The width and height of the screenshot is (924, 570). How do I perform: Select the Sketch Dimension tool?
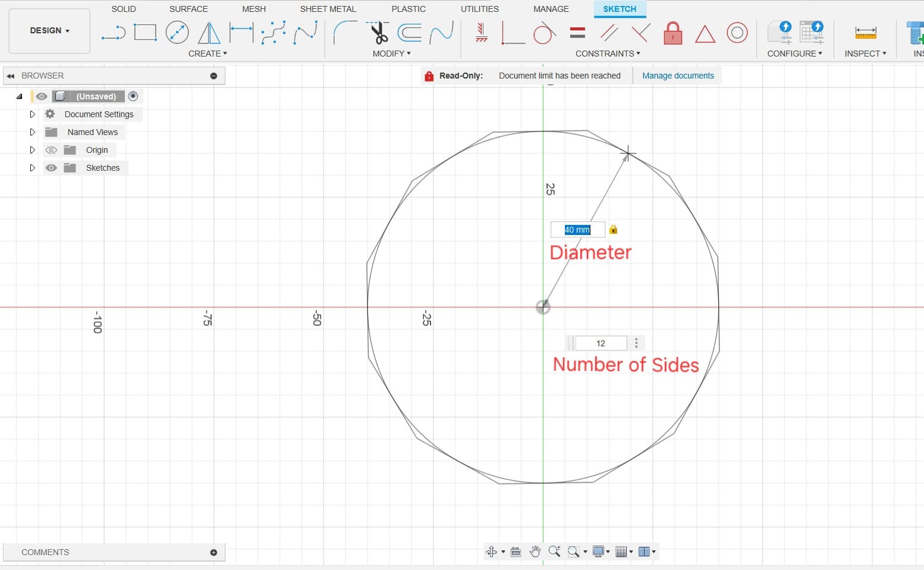(x=241, y=33)
